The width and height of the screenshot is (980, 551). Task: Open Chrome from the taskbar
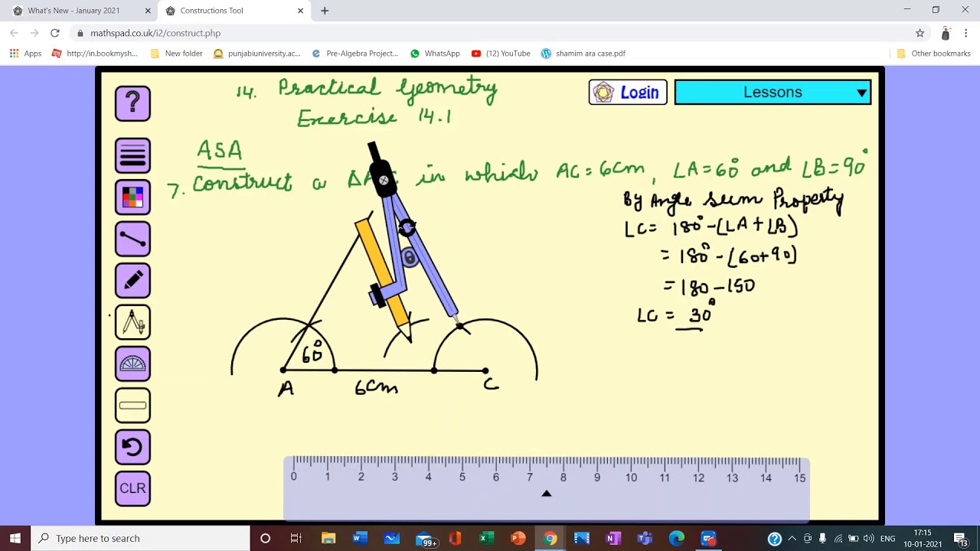[x=550, y=539]
